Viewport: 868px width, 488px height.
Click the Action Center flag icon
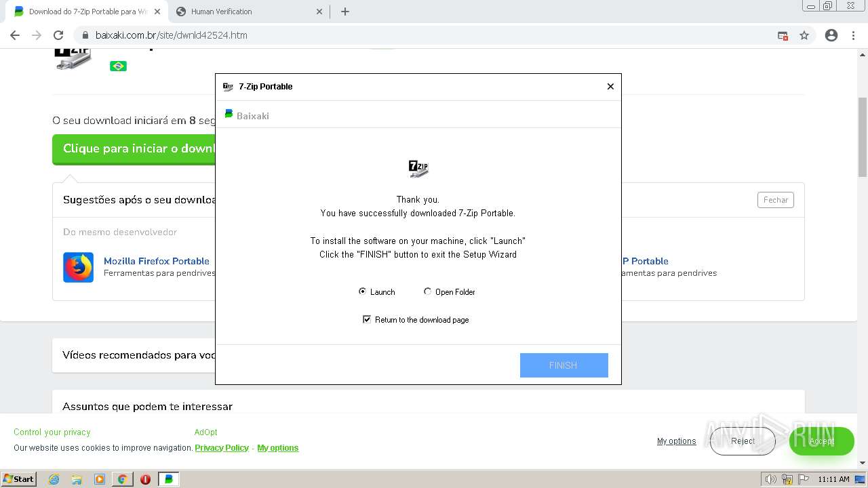pyautogui.click(x=804, y=479)
